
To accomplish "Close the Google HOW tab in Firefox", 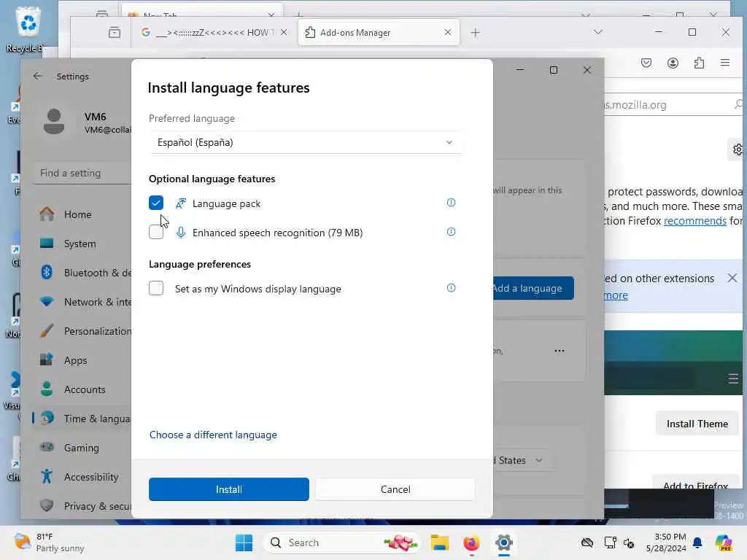I will coord(284,32).
